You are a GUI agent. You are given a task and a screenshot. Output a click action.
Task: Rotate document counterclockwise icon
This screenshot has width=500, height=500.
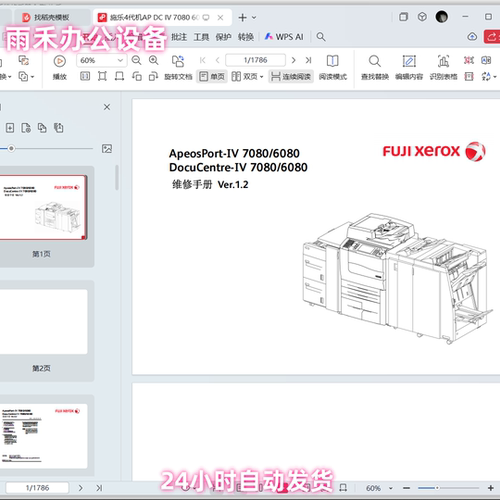(x=137, y=77)
